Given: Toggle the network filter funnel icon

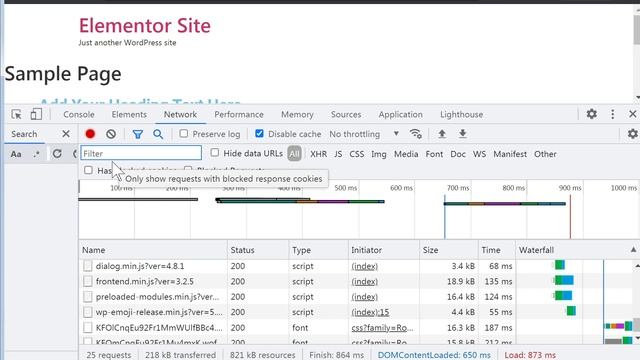Looking at the screenshot, I should coord(138,134).
